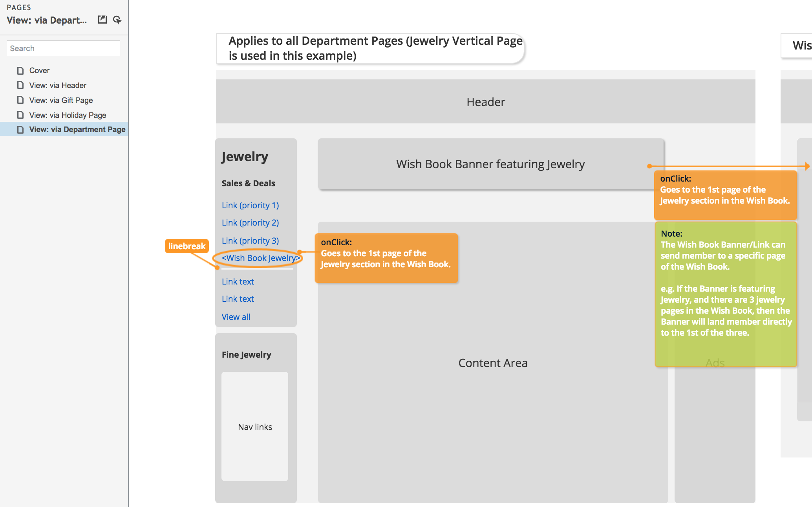Click the Applies to all Department Pages title
The width and height of the screenshot is (812, 507).
point(370,48)
